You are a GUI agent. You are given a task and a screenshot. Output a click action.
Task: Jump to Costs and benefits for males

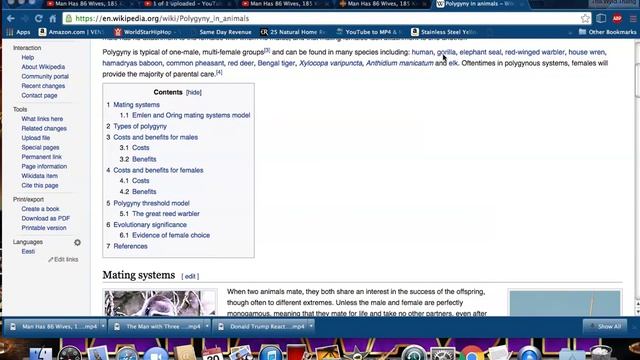(156, 138)
